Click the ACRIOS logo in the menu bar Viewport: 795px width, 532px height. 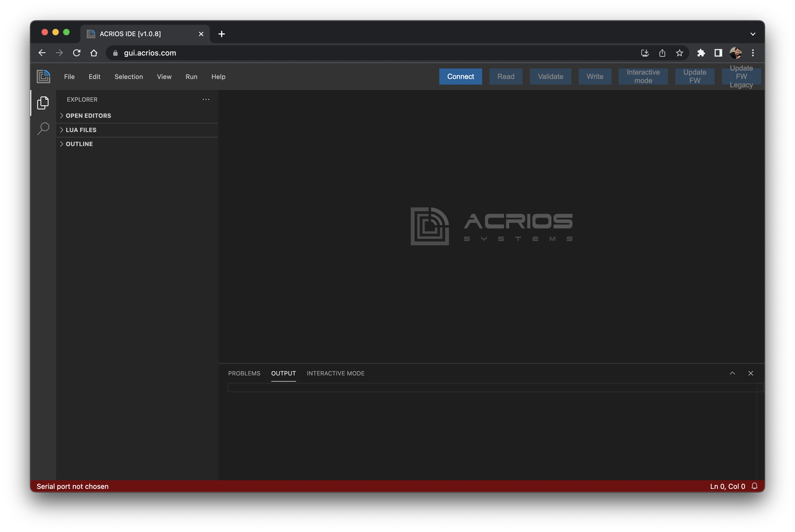click(43, 76)
